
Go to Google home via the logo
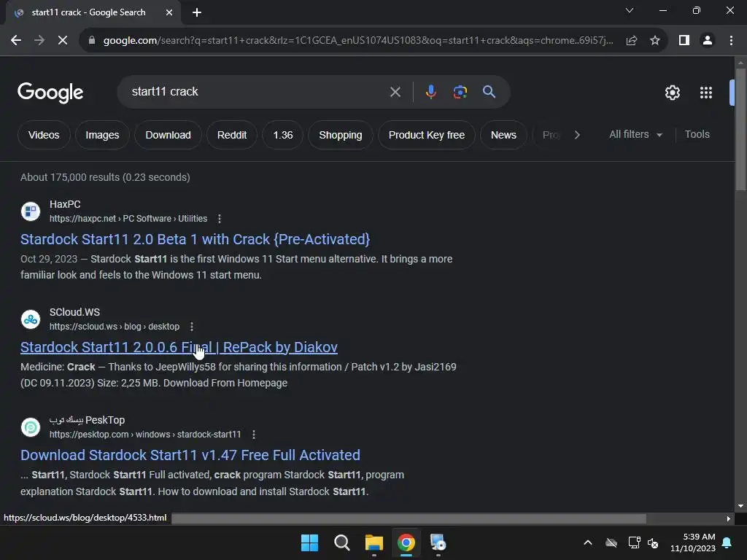pyautogui.click(x=50, y=92)
